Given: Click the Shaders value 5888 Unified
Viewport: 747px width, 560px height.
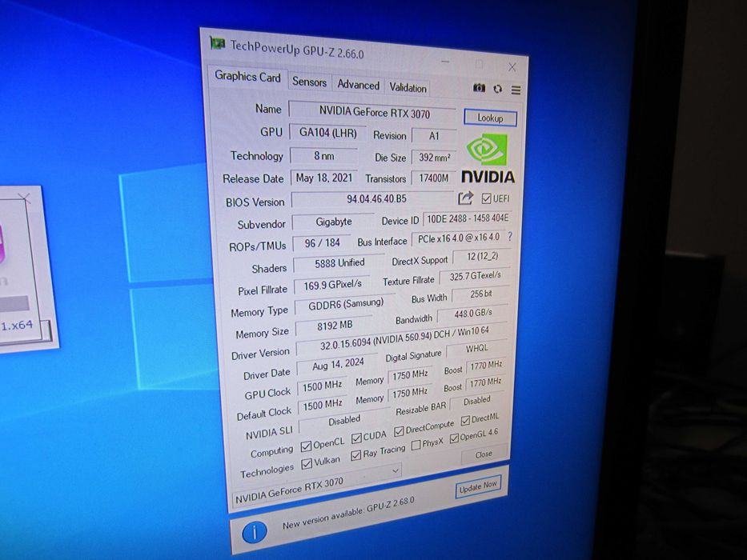Looking at the screenshot, I should [339, 263].
